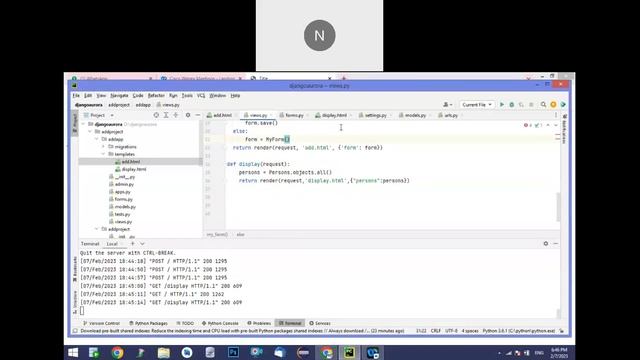Screen dimensions: 640x360
Task: Collapse the djangoaurora root node
Action: tap(84, 124)
